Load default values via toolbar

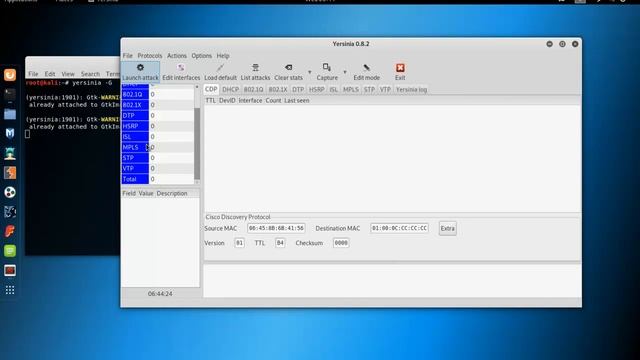tap(220, 72)
